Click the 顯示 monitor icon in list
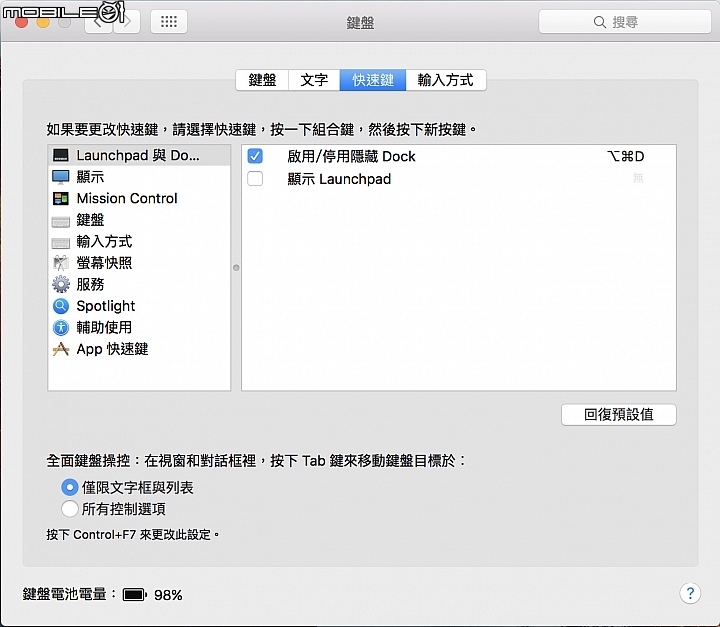Screen dimensions: 720x627 61,177
